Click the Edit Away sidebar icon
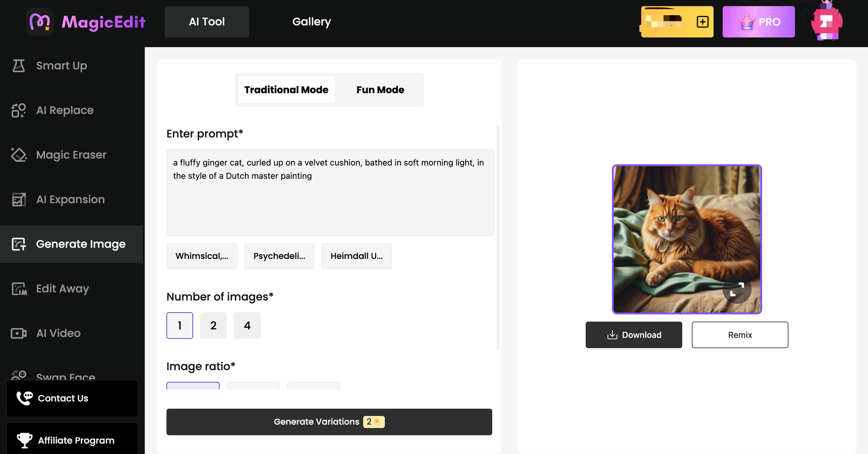 pos(19,289)
